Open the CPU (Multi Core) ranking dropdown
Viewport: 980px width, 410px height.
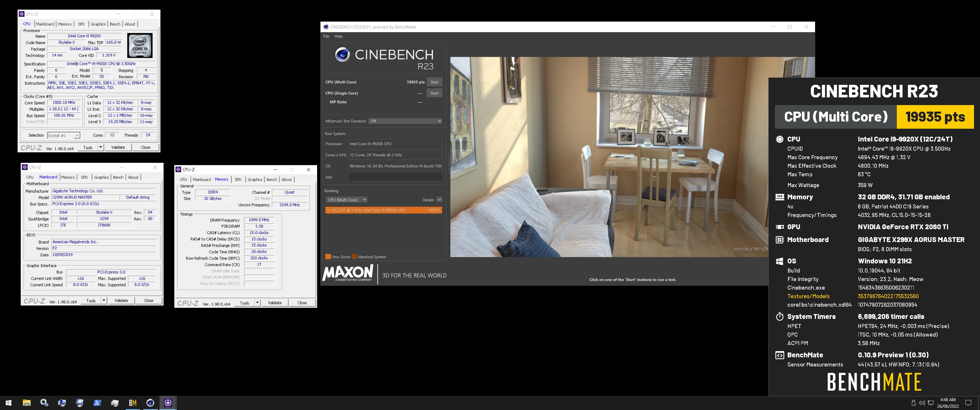(x=346, y=200)
